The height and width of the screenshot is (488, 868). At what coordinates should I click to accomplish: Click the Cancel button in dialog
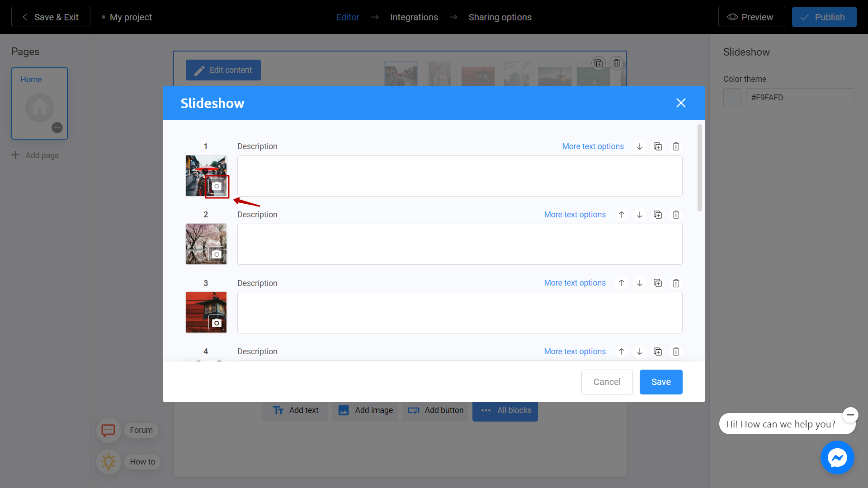[608, 382]
